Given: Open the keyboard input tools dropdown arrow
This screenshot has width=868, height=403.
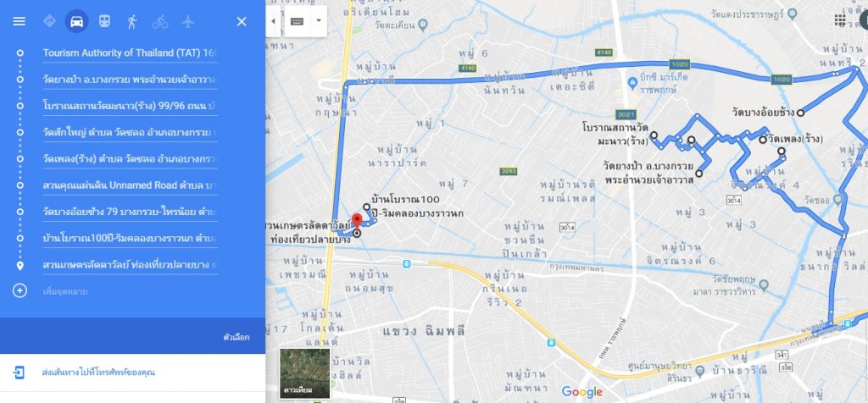Looking at the screenshot, I should pyautogui.click(x=319, y=21).
